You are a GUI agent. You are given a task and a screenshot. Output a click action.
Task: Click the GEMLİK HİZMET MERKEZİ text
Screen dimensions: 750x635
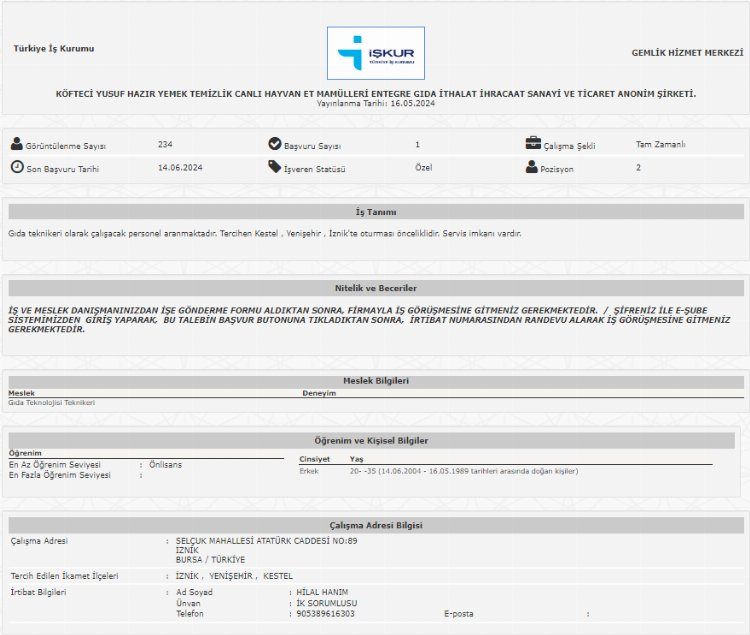click(687, 52)
